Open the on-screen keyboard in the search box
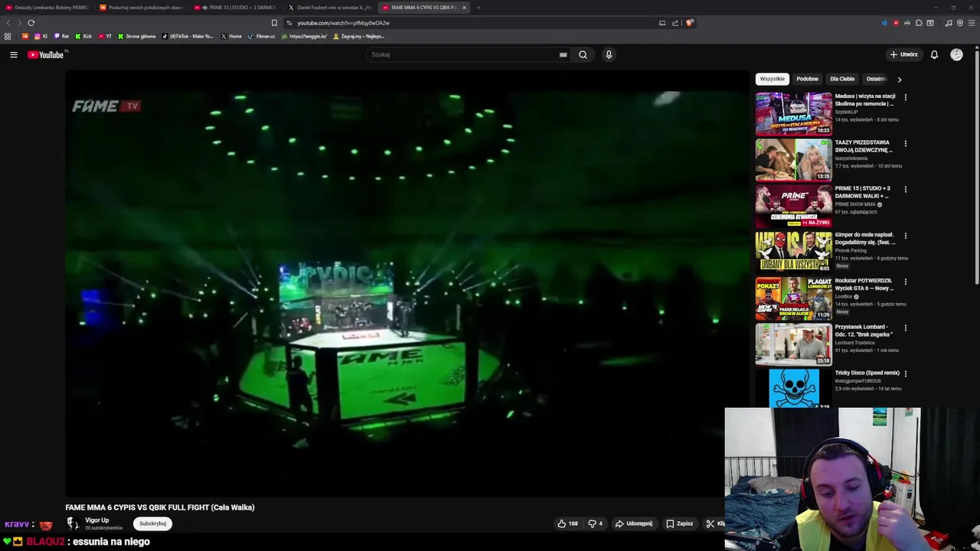Screen dimensions: 980x551 coord(563,54)
